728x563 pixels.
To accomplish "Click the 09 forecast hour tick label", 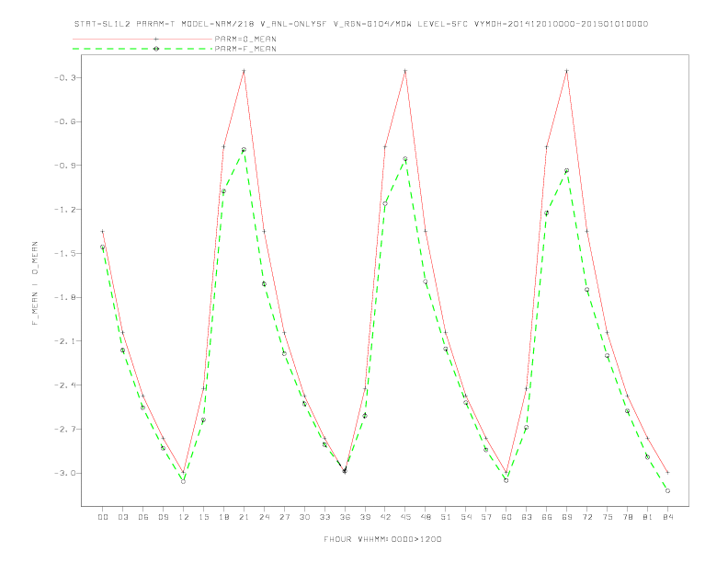I will [163, 517].
